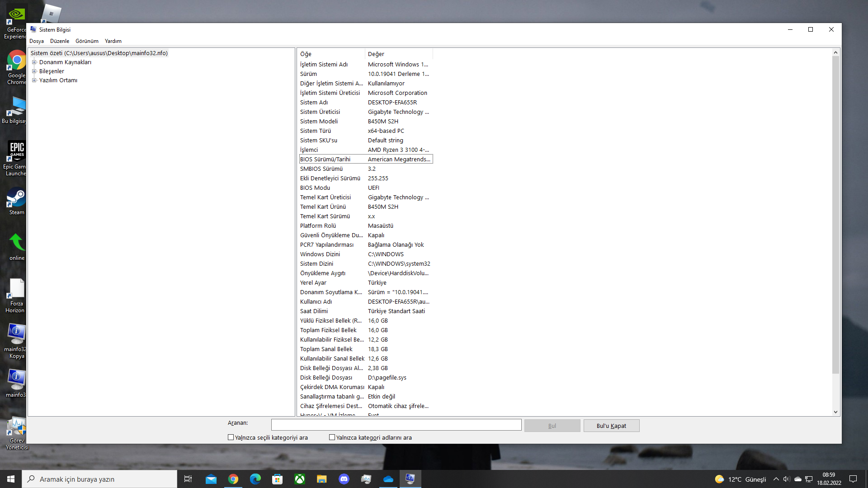Select Saat Dilimi row
The width and height of the screenshot is (868, 488).
tap(366, 311)
